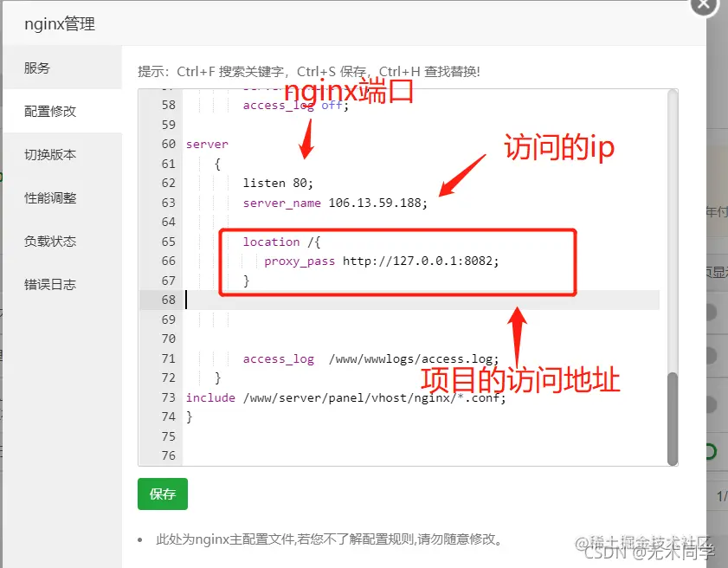Click the closing brace on line 67
Viewport: 728px width, 568px height.
pyautogui.click(x=247, y=281)
